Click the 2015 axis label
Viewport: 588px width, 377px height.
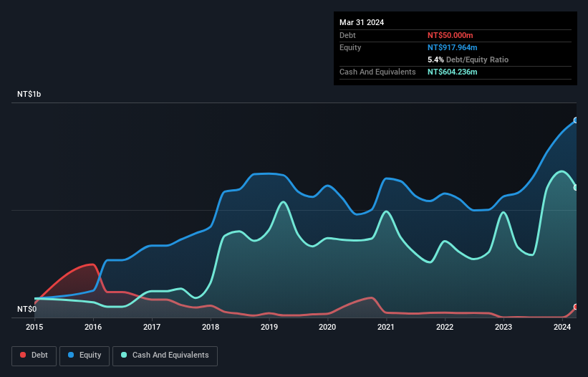[x=34, y=327]
